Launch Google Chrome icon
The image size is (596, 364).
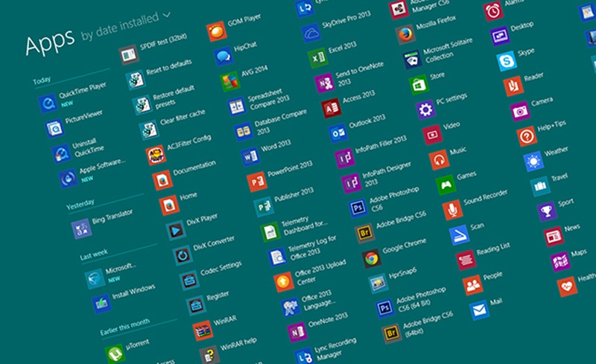click(371, 258)
